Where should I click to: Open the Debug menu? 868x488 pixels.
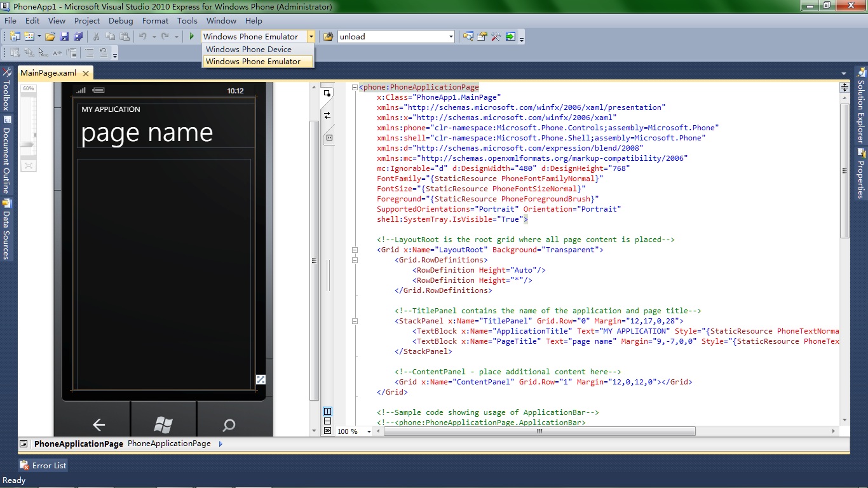coord(121,20)
